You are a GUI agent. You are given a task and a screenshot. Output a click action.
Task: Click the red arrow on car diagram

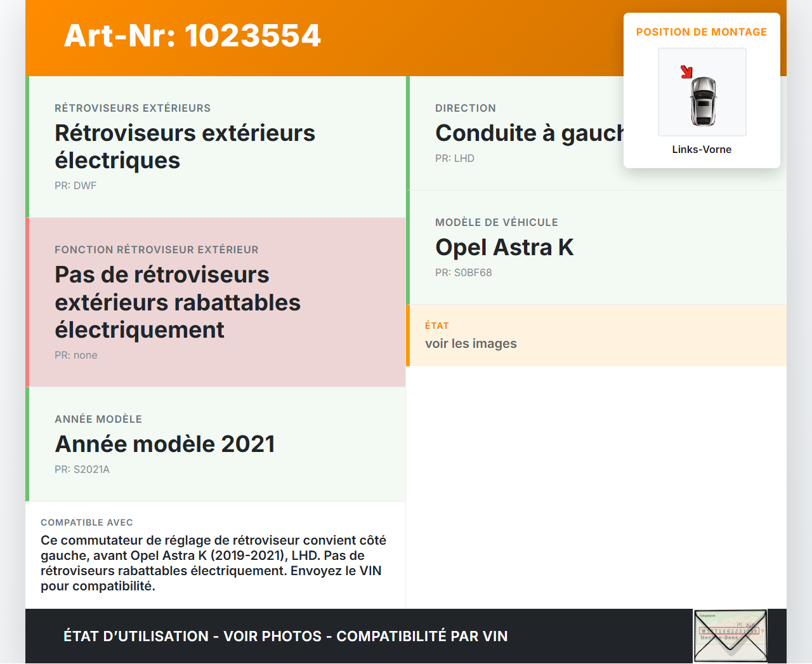686,72
